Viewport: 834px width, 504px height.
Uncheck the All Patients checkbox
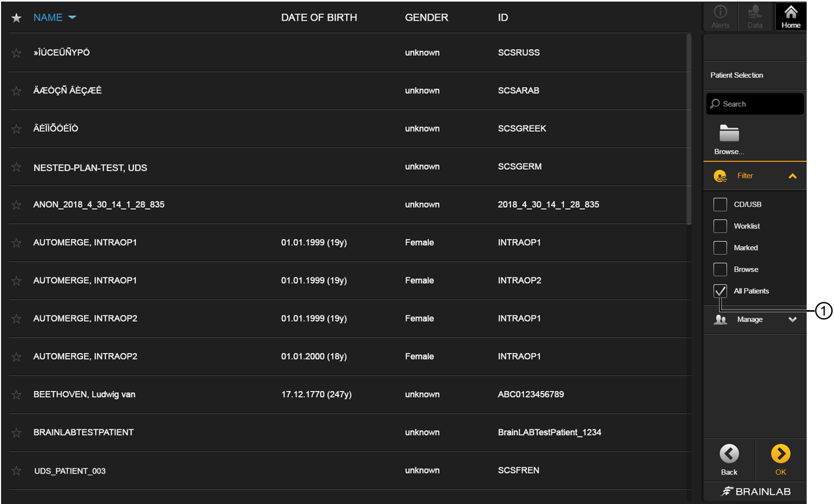(x=720, y=291)
